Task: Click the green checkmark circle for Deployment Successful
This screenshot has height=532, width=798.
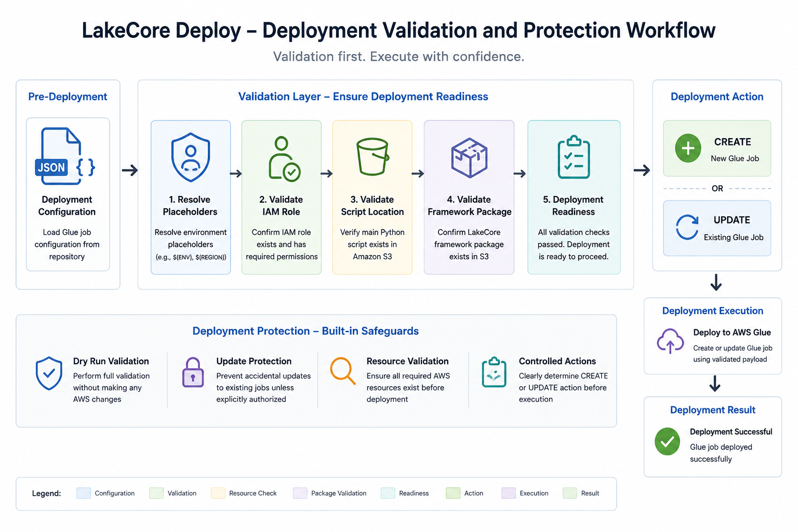Action: (667, 442)
